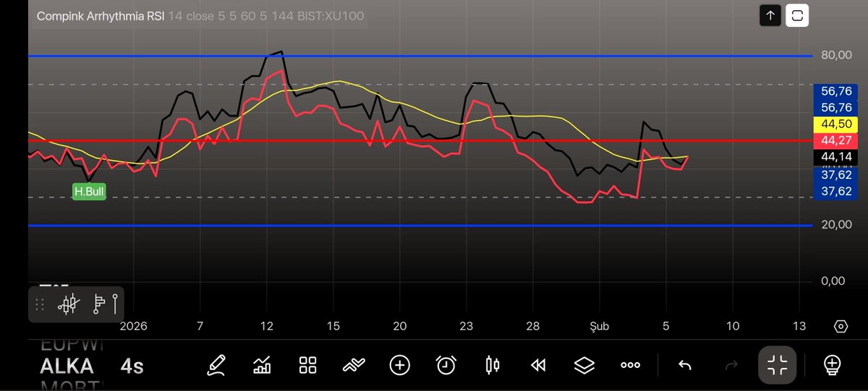
Task: Exit fullscreen with the collapse icon
Action: 778,365
